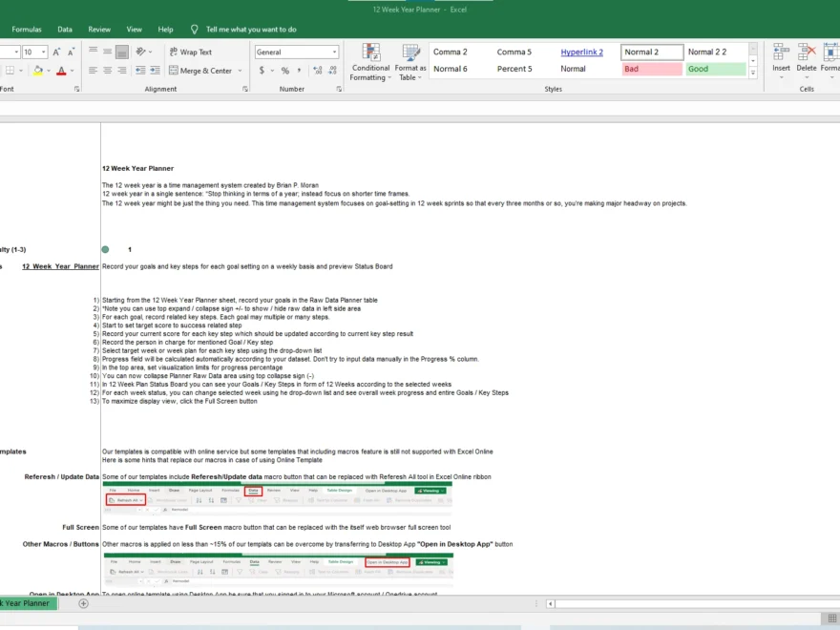Apply percent style format

(x=284, y=71)
